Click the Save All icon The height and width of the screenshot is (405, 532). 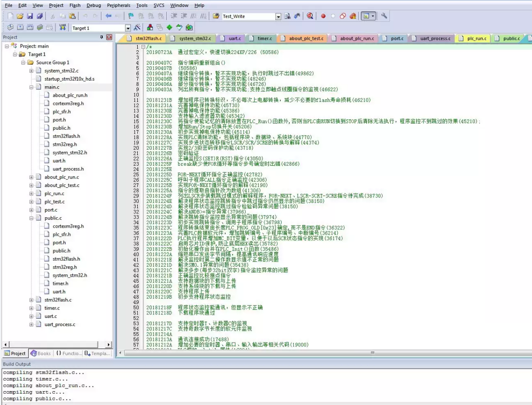[39, 16]
